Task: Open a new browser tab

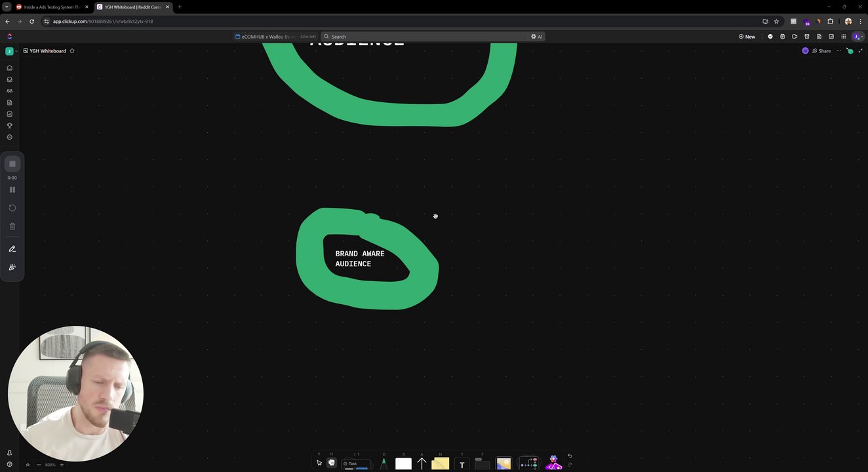Action: [x=180, y=7]
